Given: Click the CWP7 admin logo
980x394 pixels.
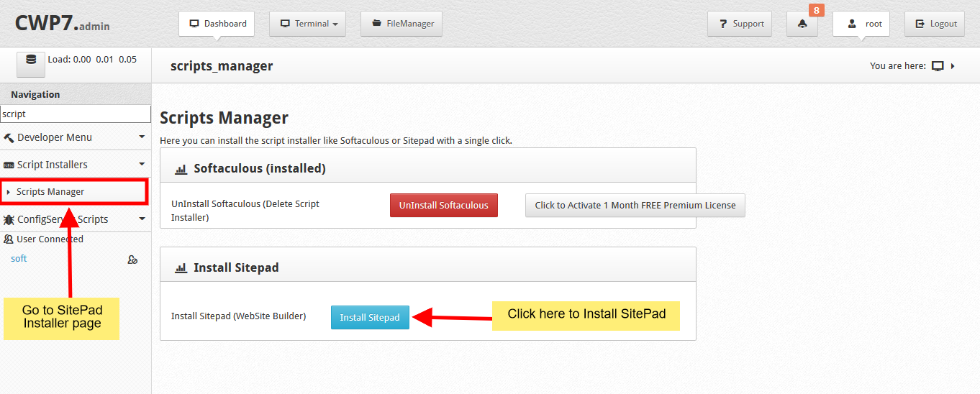Looking at the screenshot, I should (63, 24).
